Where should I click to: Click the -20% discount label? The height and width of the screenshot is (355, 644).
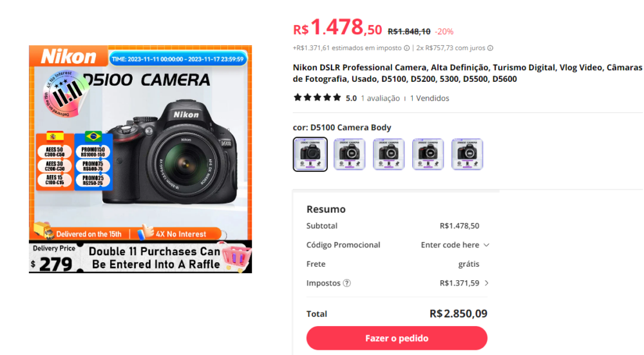tap(444, 31)
